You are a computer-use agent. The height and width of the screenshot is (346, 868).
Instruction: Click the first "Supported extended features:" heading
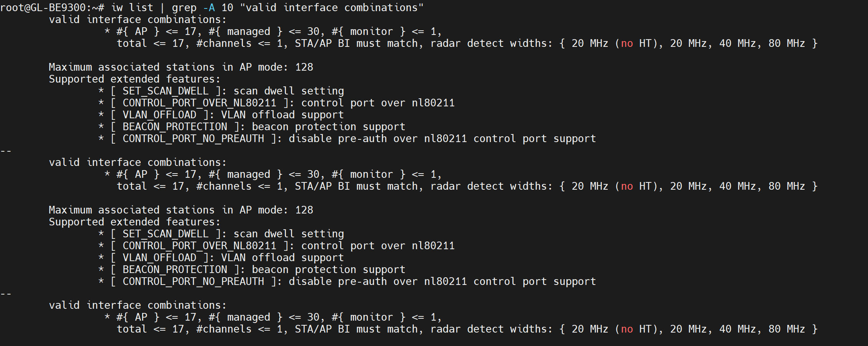click(135, 79)
